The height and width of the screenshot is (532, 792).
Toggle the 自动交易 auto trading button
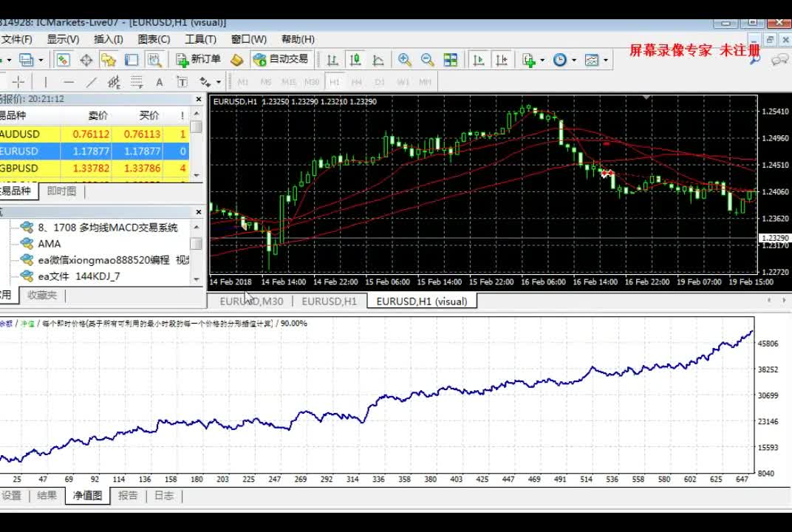point(281,60)
